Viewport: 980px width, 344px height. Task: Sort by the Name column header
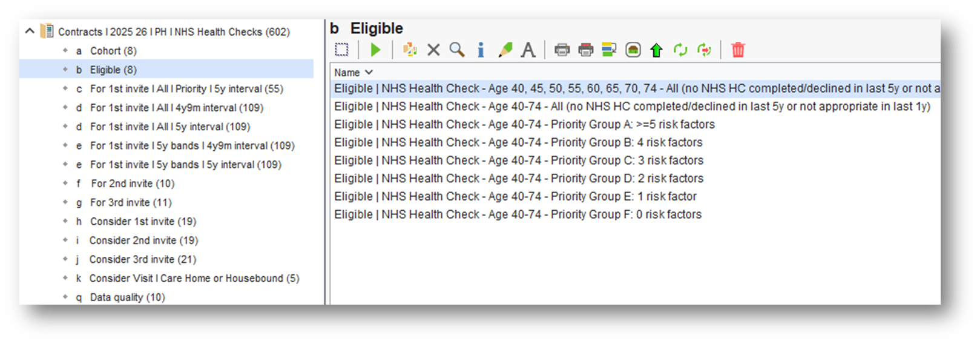353,72
